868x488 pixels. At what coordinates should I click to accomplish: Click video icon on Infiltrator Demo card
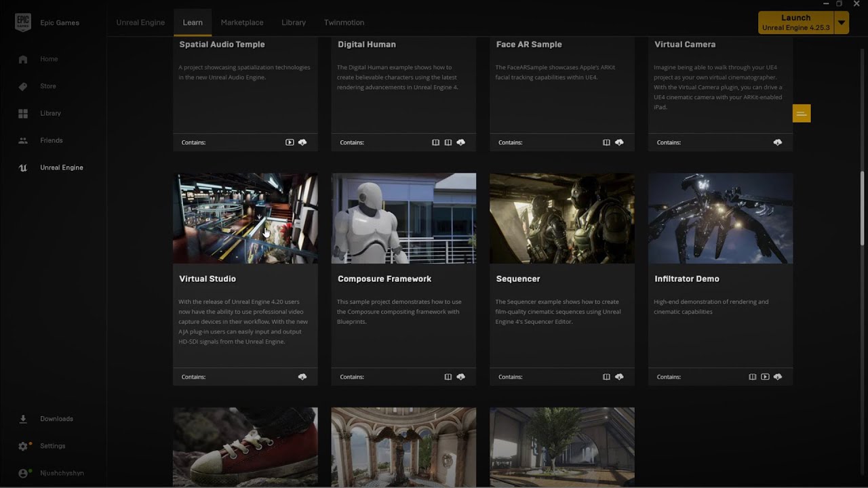[765, 377]
